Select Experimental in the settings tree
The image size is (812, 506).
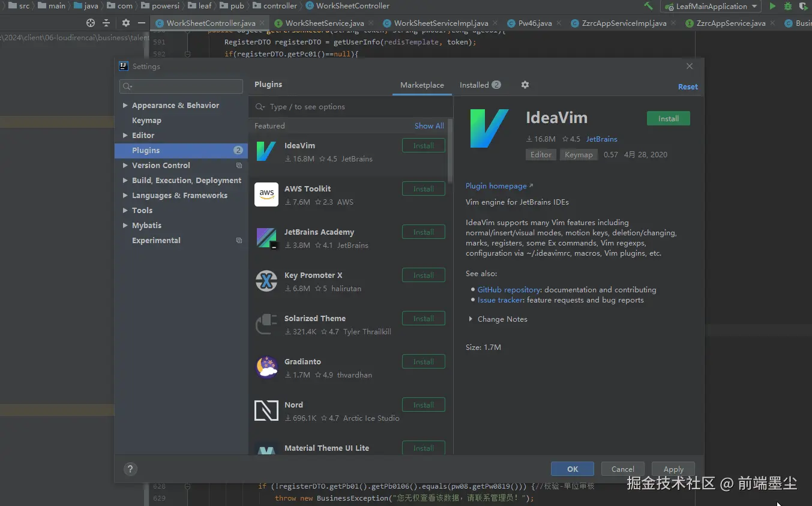tap(156, 241)
